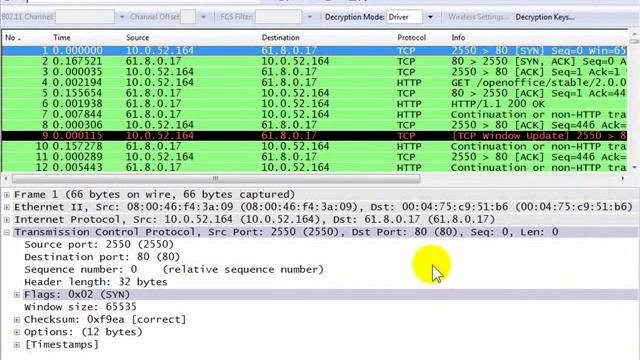Sort packets by the Time column

[x=62, y=38]
